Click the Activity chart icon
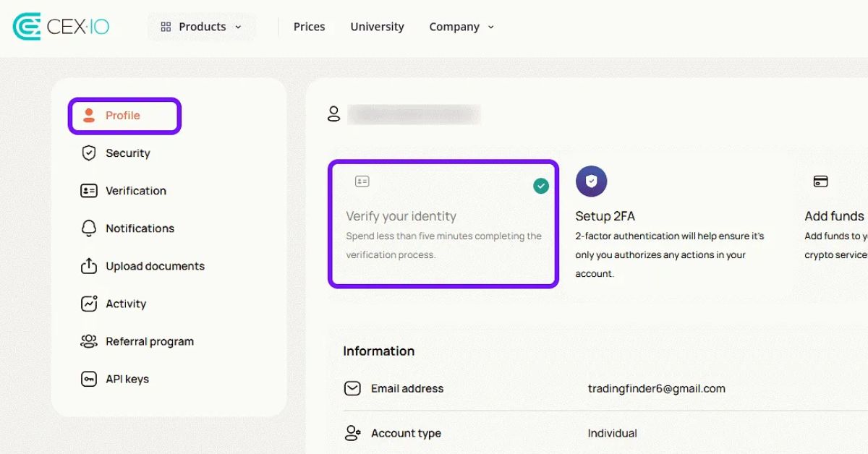Viewport: 868px width, 454px height. (x=89, y=304)
